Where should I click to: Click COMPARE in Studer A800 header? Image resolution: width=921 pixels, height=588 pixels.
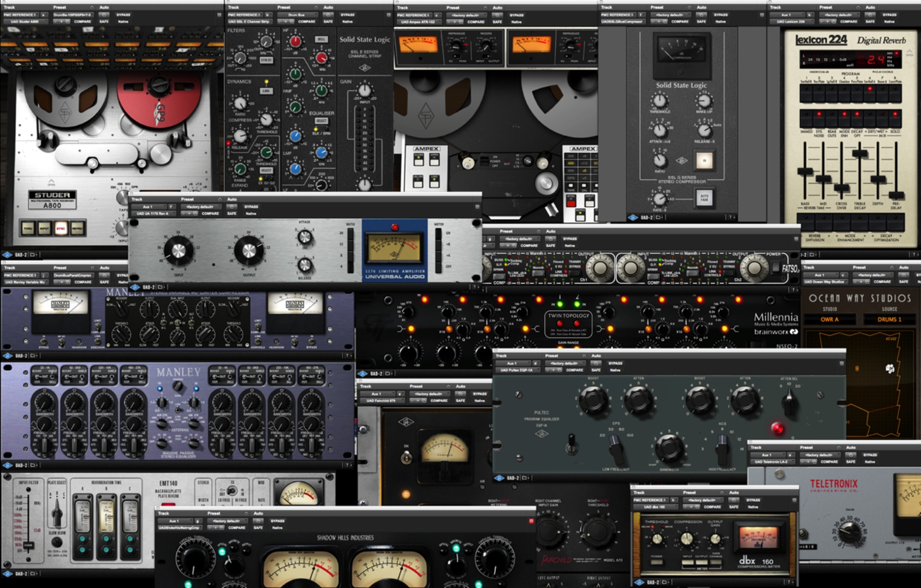(82, 22)
